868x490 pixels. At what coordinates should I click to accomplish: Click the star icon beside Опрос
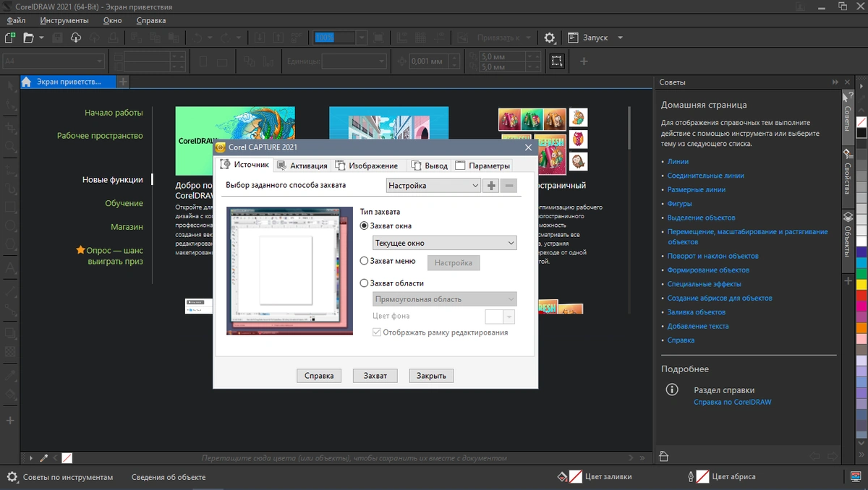click(81, 250)
